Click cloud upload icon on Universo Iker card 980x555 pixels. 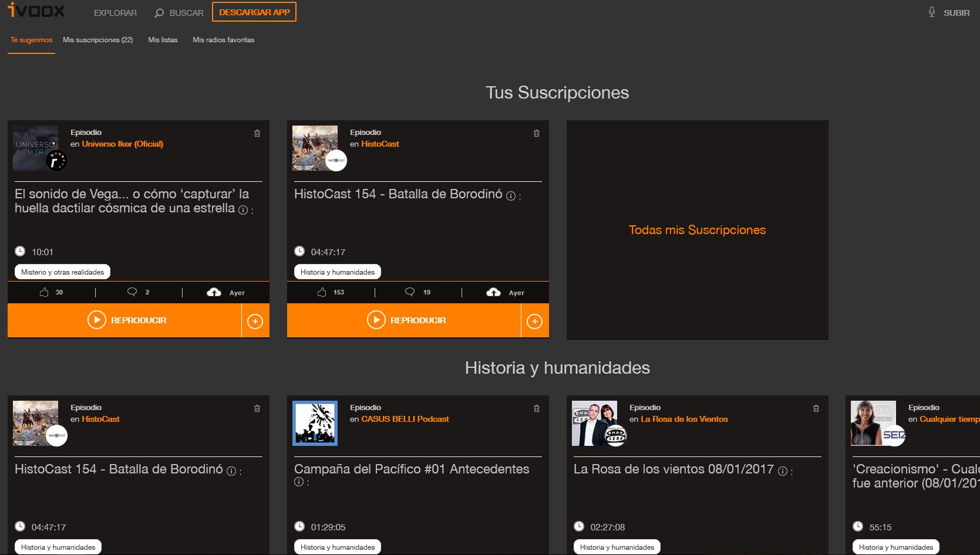214,292
